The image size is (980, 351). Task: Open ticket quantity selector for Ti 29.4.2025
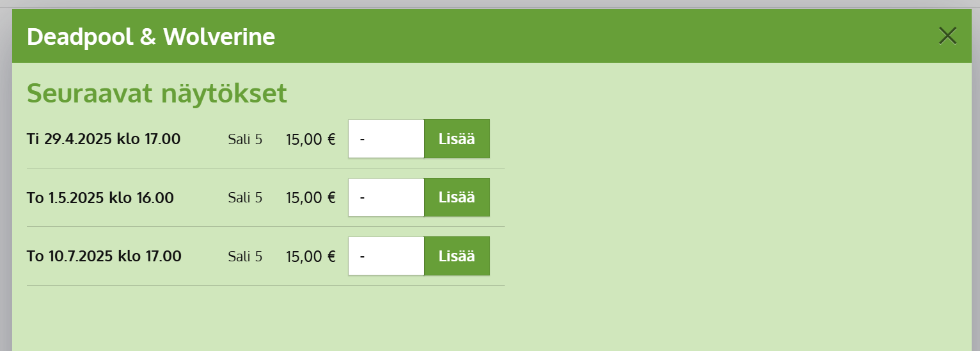[x=386, y=138]
